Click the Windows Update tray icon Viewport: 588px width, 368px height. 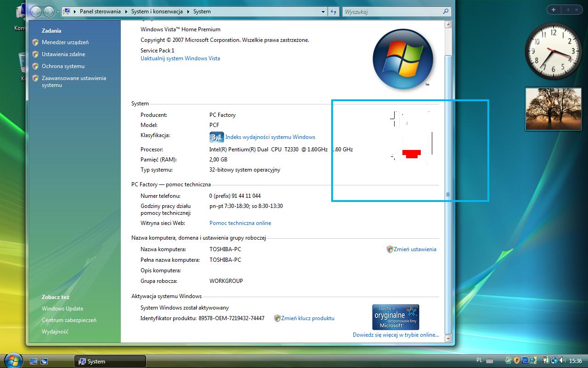[509, 361]
